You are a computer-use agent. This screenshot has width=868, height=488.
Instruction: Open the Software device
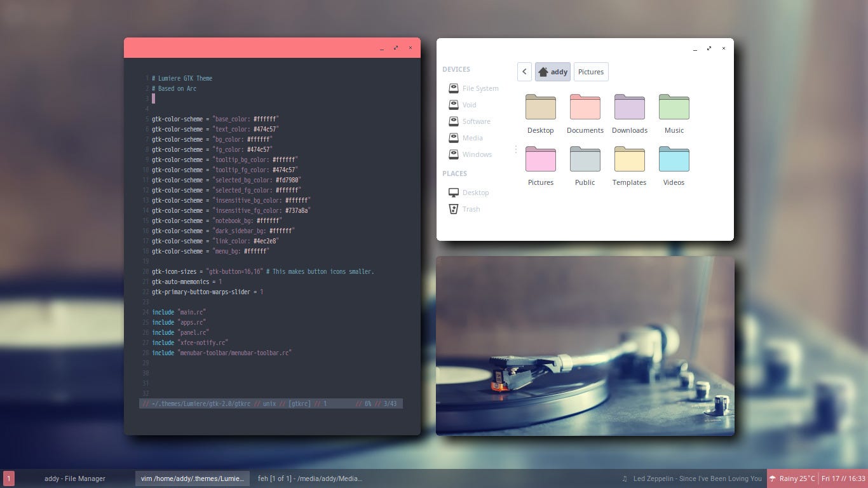coord(476,121)
